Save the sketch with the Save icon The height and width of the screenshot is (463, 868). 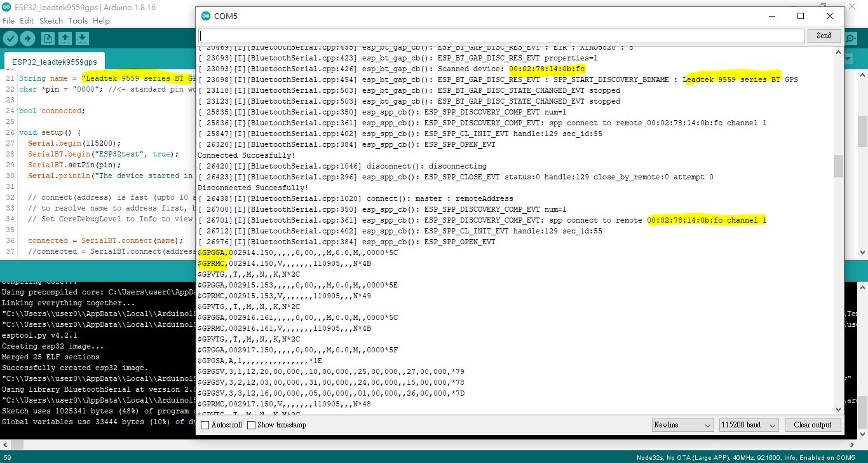click(x=82, y=39)
